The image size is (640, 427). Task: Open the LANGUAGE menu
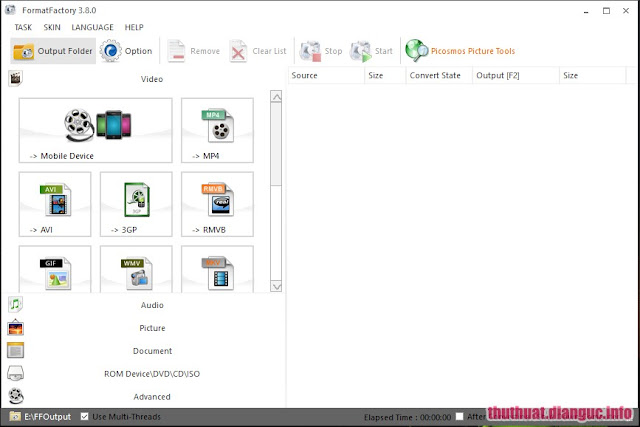pos(93,27)
